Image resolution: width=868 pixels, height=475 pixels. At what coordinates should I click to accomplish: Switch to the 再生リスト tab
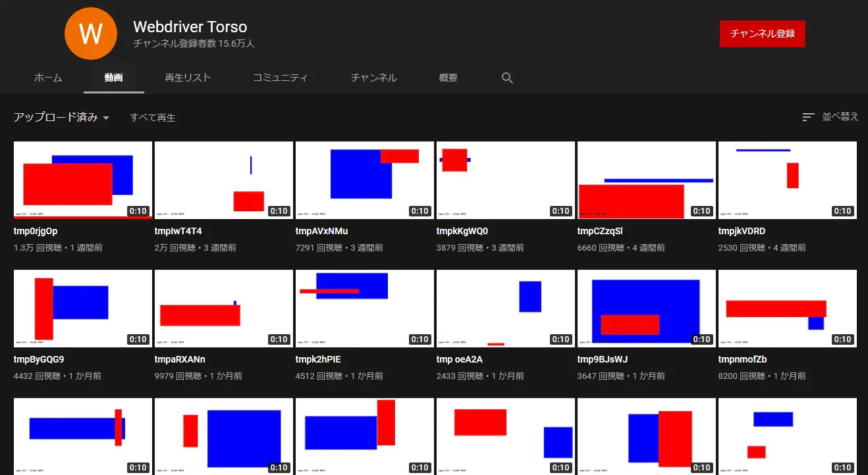tap(188, 78)
